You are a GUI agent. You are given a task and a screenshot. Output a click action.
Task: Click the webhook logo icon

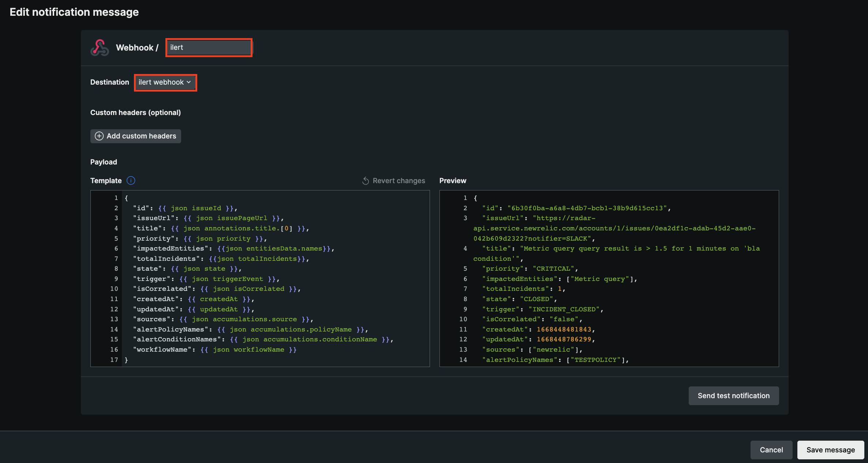point(100,48)
